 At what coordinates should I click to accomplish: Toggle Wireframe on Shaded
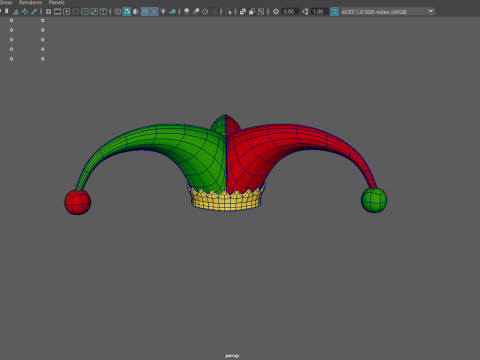(145, 12)
